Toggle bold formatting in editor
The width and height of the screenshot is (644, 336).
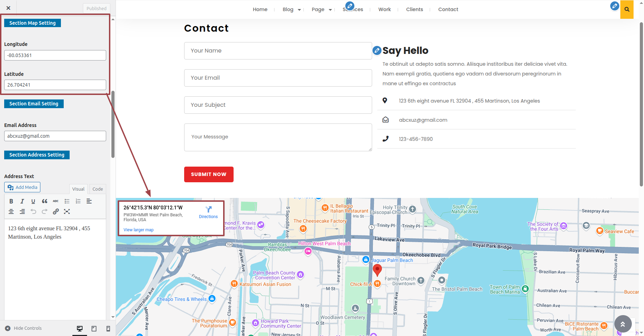pyautogui.click(x=11, y=201)
